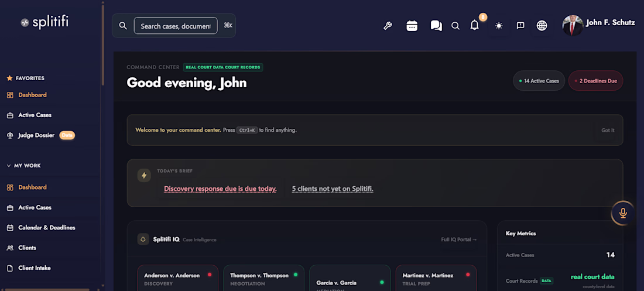Click real court data text in Key Metrics

pos(592,277)
